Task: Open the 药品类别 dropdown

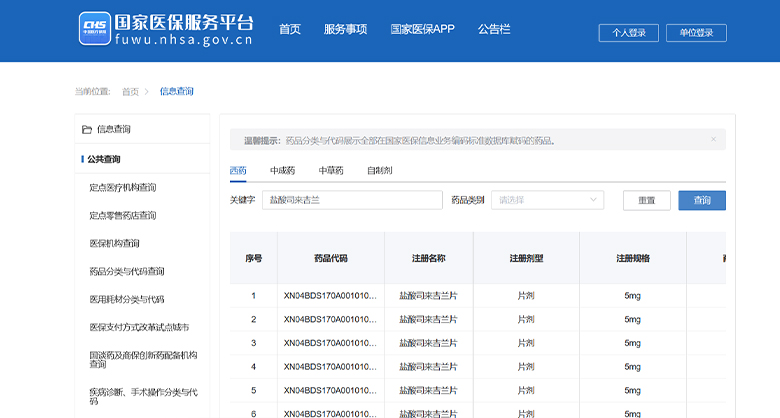Action: (x=548, y=200)
